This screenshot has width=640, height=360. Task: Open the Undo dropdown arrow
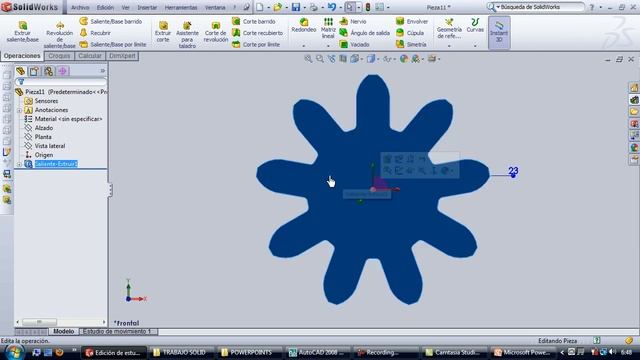pos(340,8)
